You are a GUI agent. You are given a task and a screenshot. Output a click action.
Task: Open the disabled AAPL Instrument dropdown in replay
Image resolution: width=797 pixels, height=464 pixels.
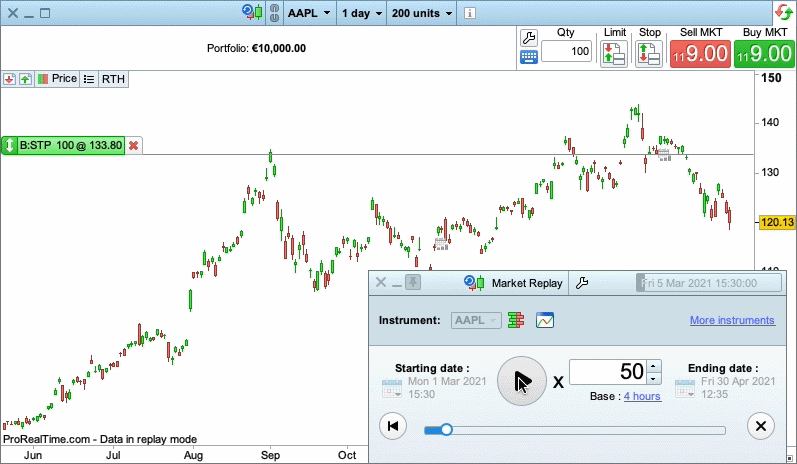pyautogui.click(x=476, y=321)
